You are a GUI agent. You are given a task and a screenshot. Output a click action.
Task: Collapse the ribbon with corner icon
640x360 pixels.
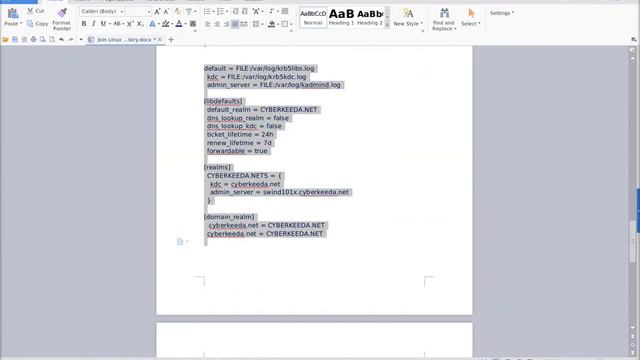[633, 40]
